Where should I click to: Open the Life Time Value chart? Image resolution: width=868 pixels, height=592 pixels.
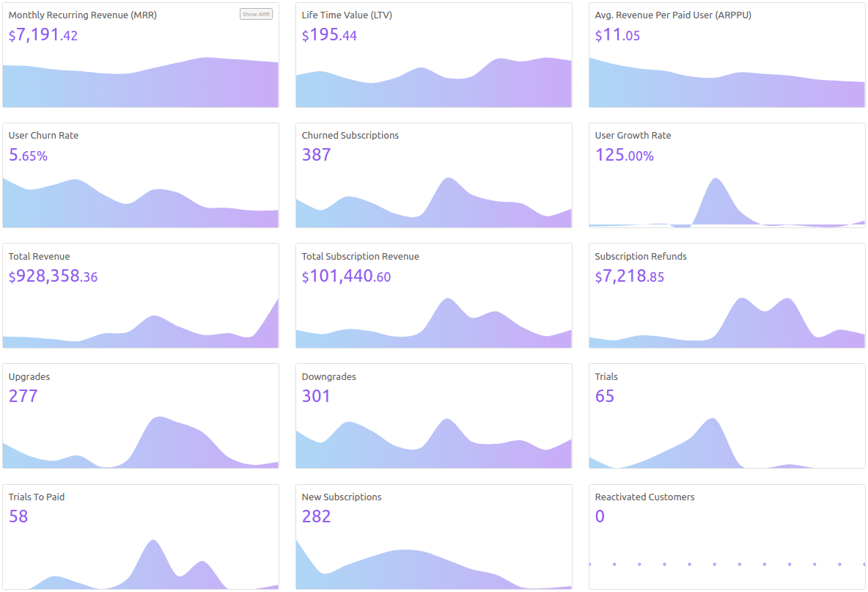click(433, 82)
